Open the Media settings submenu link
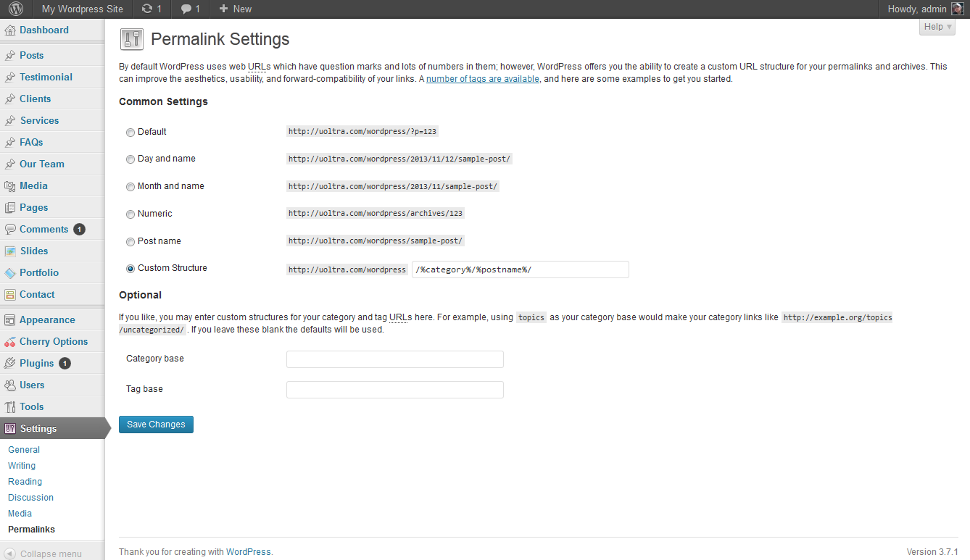The width and height of the screenshot is (970, 560). point(20,514)
